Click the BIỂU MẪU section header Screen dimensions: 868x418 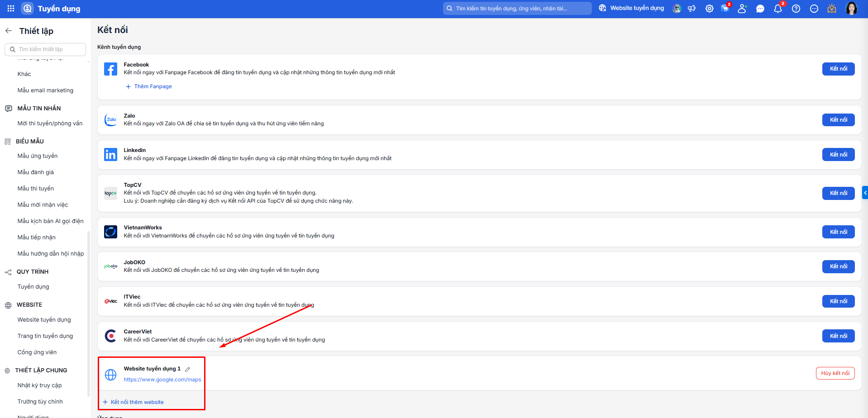pyautogui.click(x=30, y=142)
